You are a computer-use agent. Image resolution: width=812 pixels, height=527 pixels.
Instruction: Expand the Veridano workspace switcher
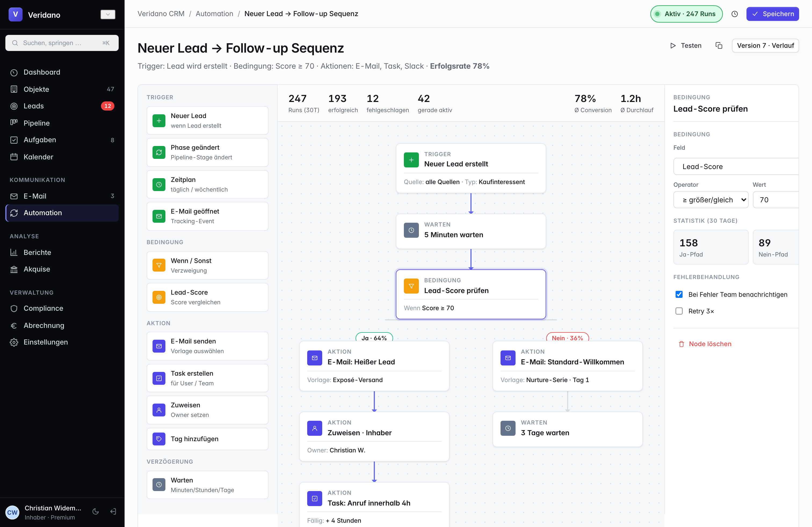[x=108, y=14]
